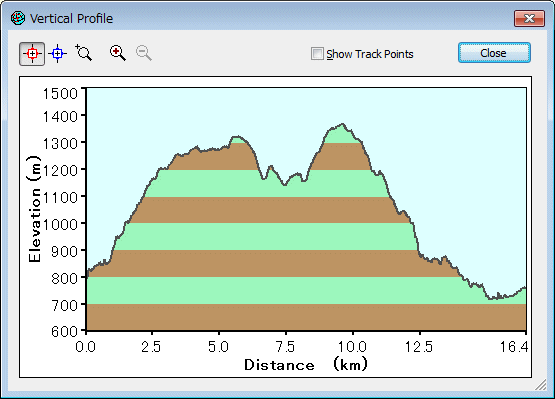Click the 12.5 distance axis label
The width and height of the screenshot is (555, 399).
419,347
